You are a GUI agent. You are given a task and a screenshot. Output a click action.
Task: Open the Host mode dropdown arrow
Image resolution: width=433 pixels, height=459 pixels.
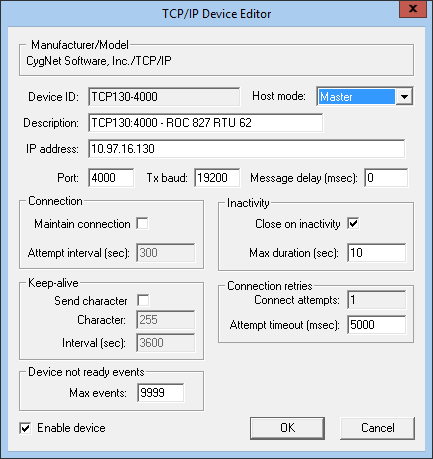coord(404,97)
